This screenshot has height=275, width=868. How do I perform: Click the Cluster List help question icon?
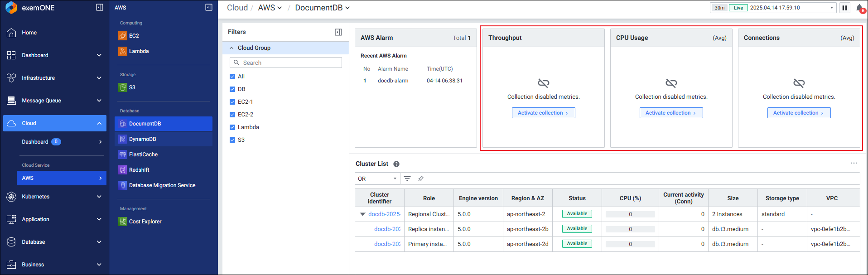tap(396, 164)
